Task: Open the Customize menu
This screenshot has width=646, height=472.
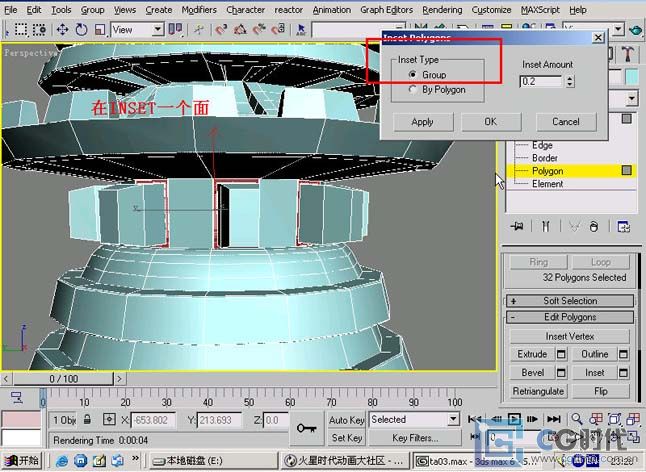Action: pos(492,9)
